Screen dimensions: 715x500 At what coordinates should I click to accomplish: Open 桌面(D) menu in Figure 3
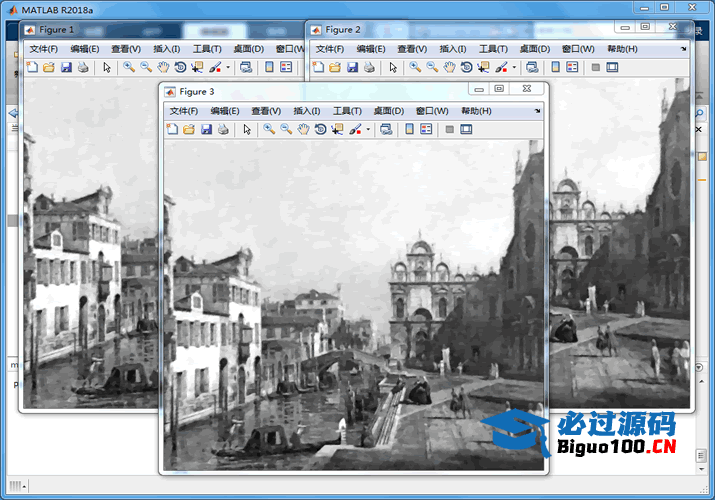click(x=389, y=111)
